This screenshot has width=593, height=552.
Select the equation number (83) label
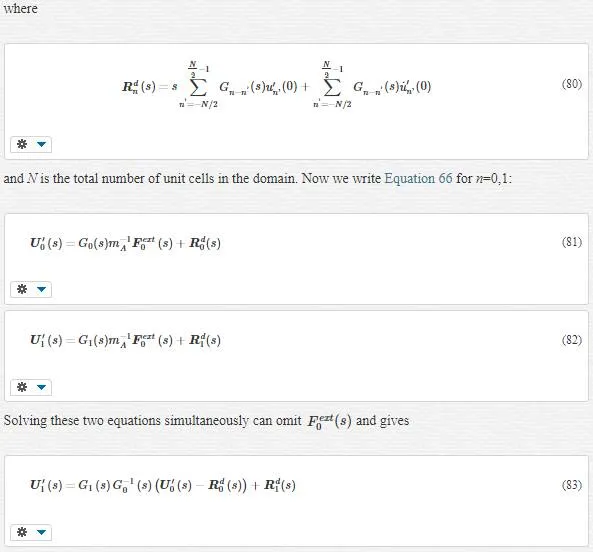572,484
